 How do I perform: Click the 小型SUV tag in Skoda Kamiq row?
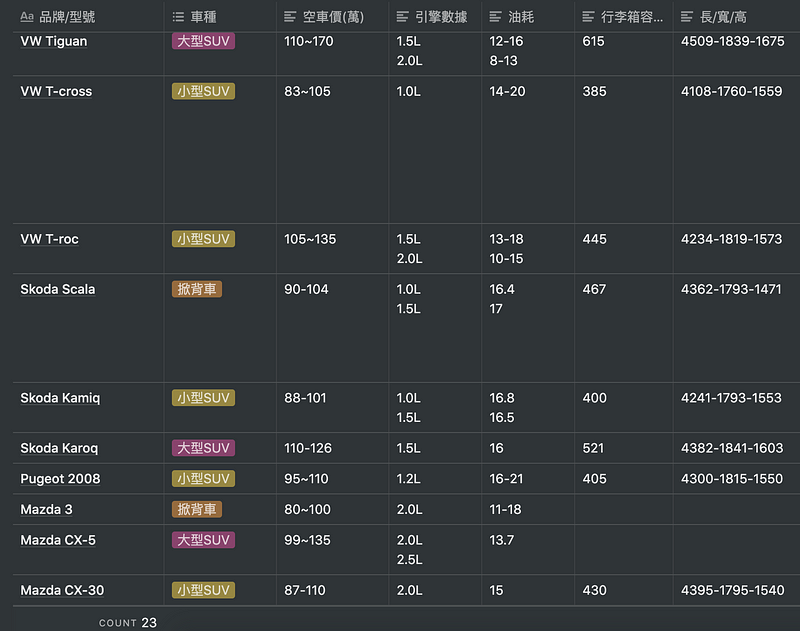point(203,398)
